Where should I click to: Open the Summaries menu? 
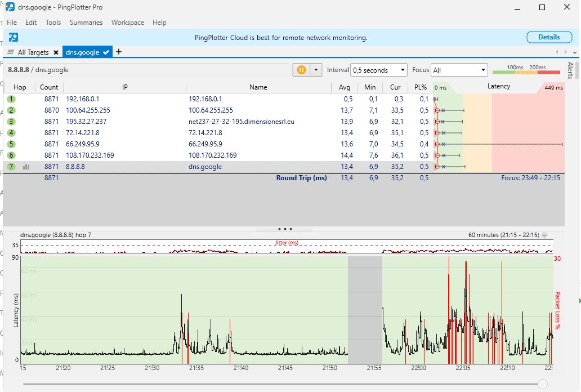86,23
